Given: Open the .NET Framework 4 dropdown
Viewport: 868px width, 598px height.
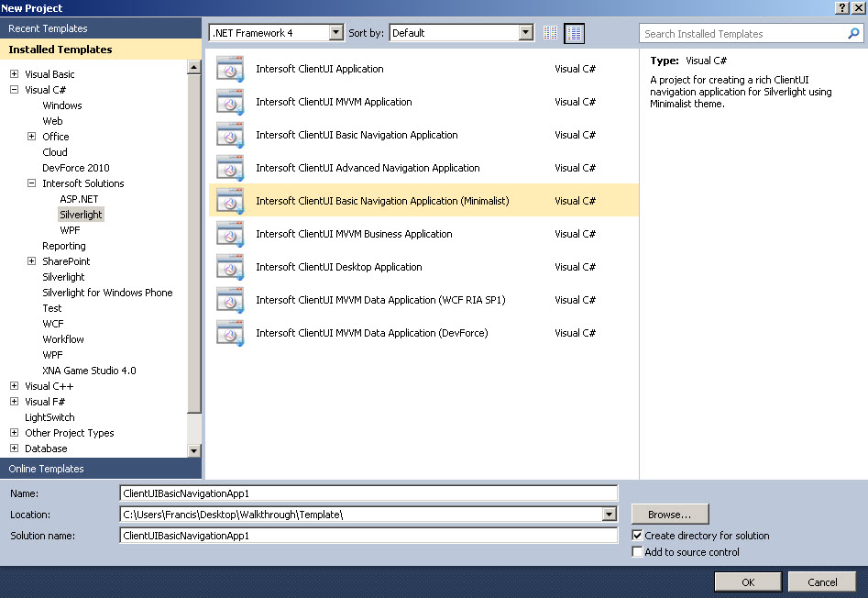Looking at the screenshot, I should coord(336,33).
